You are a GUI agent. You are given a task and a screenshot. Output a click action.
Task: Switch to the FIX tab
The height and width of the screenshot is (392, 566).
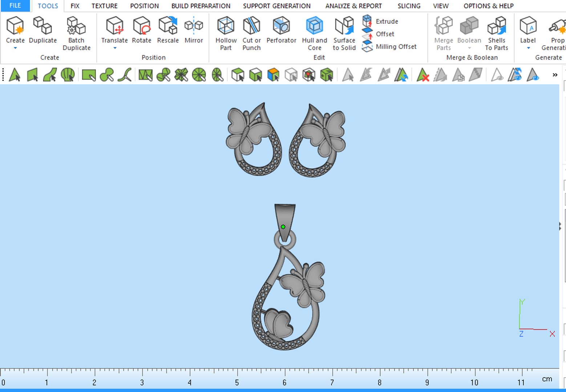coord(75,6)
